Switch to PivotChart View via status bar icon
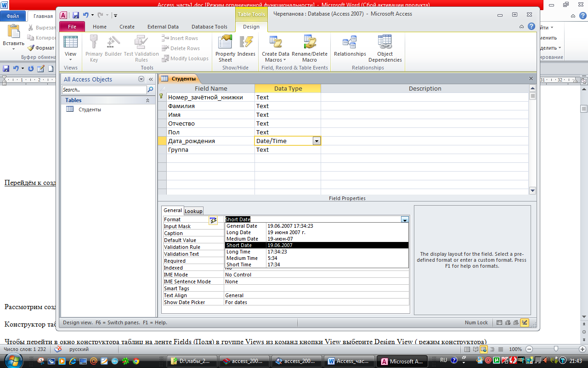Screen dimensions: 588x368 click(x=516, y=322)
